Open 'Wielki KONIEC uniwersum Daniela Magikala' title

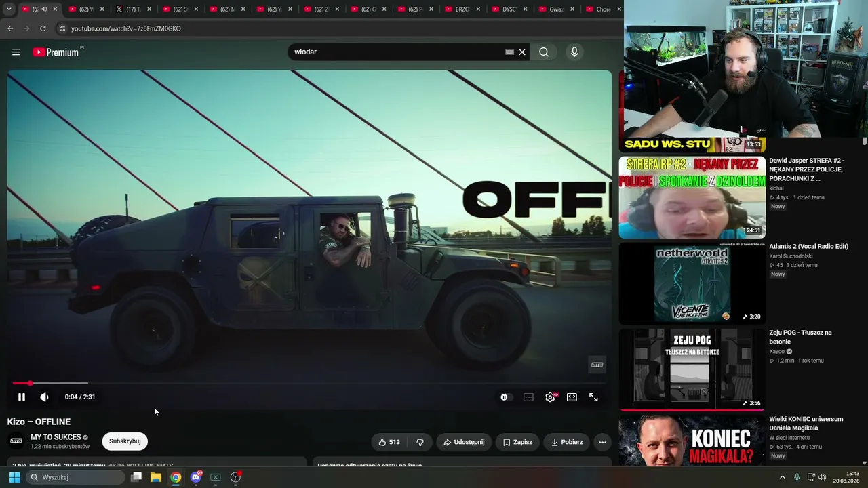[806, 424]
